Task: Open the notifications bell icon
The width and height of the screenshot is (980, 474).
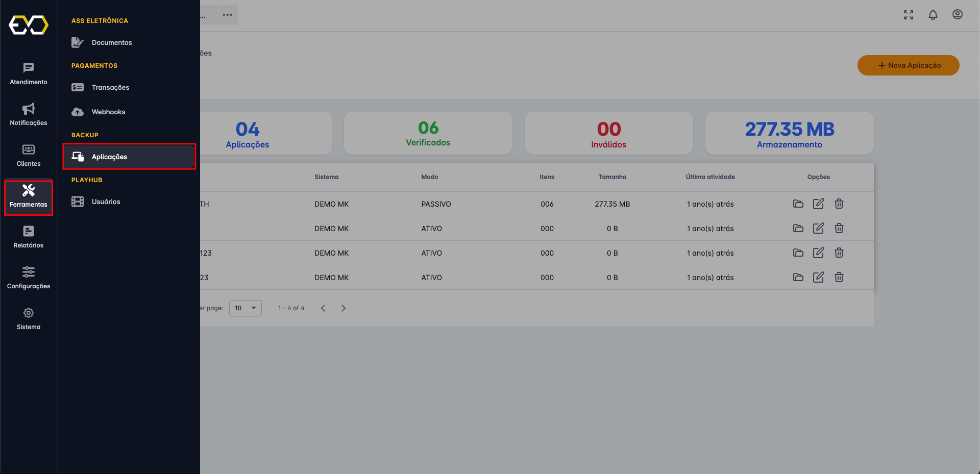Action: coord(933,15)
